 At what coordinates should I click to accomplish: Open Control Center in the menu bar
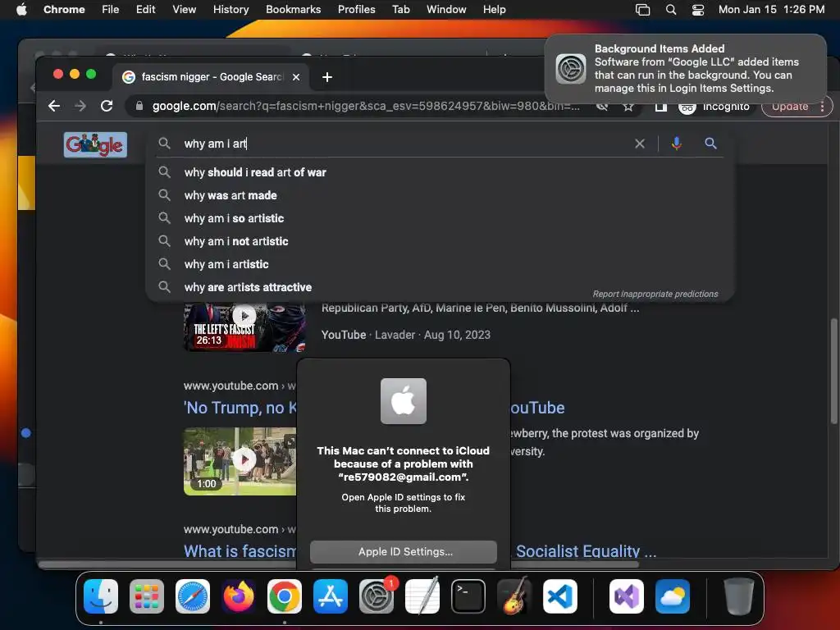click(698, 10)
